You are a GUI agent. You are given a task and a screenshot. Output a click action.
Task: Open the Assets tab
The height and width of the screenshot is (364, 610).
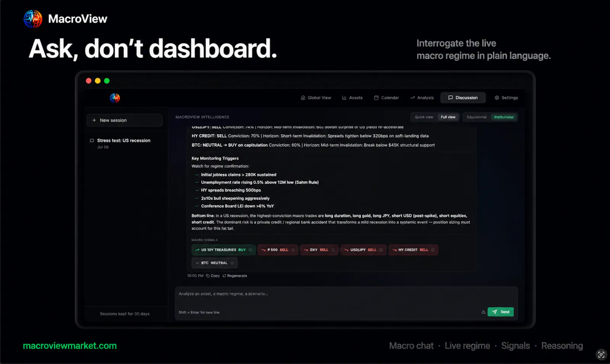pyautogui.click(x=352, y=98)
